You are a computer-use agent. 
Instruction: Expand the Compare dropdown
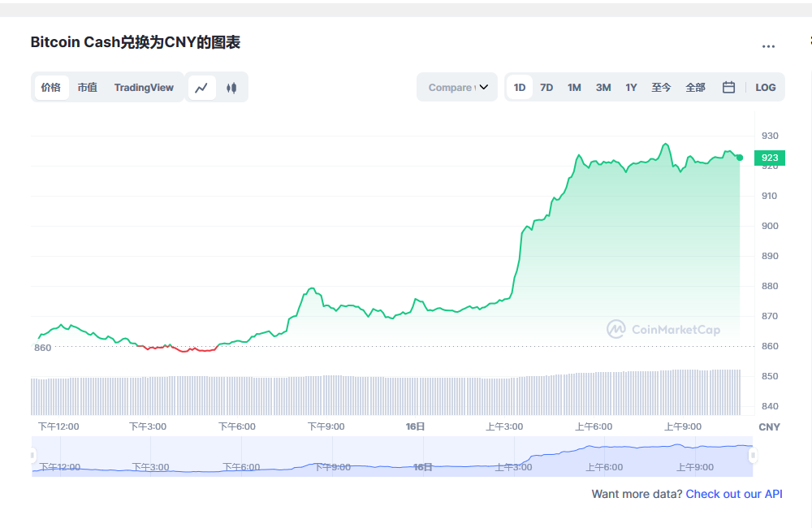457,88
